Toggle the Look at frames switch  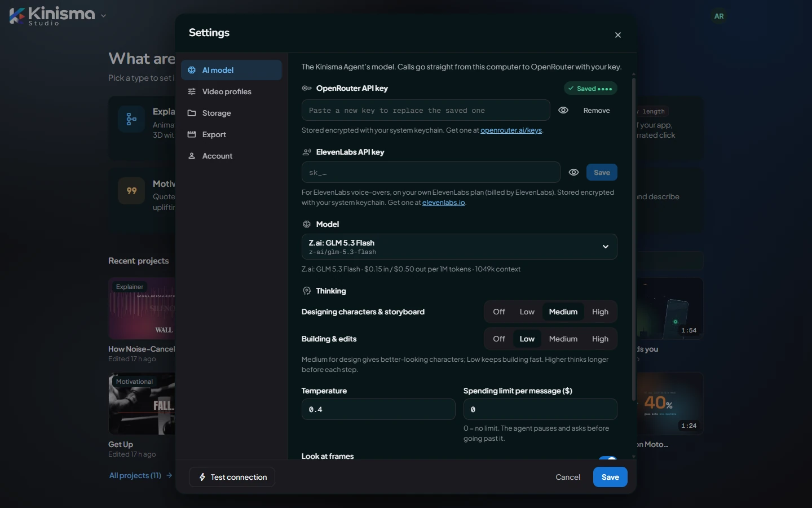point(607,458)
